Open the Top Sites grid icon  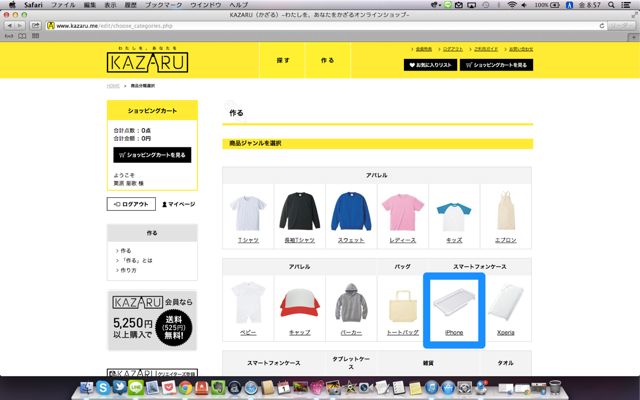(36, 36)
